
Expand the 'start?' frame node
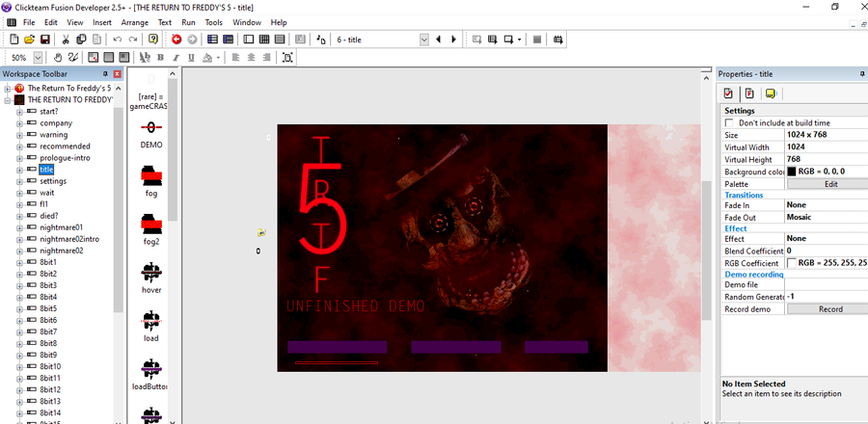[x=20, y=112]
